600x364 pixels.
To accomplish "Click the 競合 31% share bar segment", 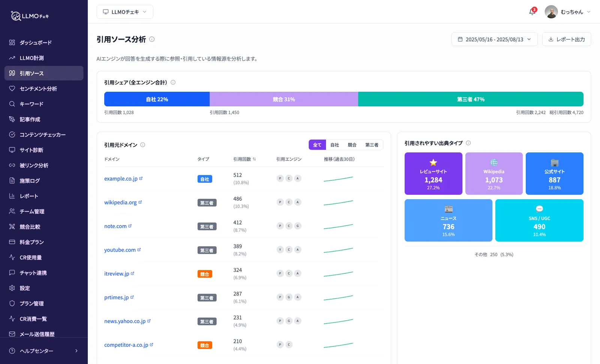I will click(284, 99).
